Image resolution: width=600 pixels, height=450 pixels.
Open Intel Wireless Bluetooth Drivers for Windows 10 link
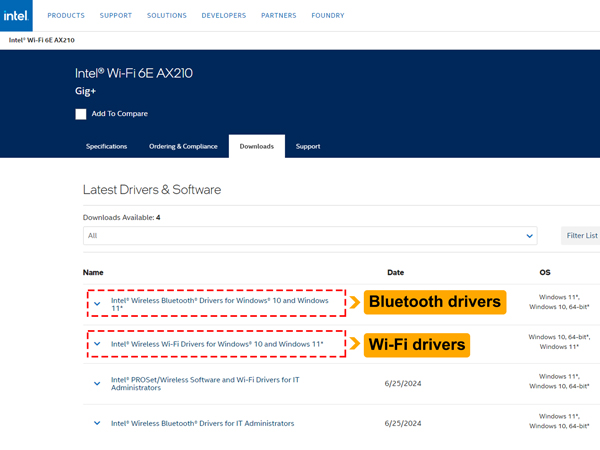coord(220,304)
